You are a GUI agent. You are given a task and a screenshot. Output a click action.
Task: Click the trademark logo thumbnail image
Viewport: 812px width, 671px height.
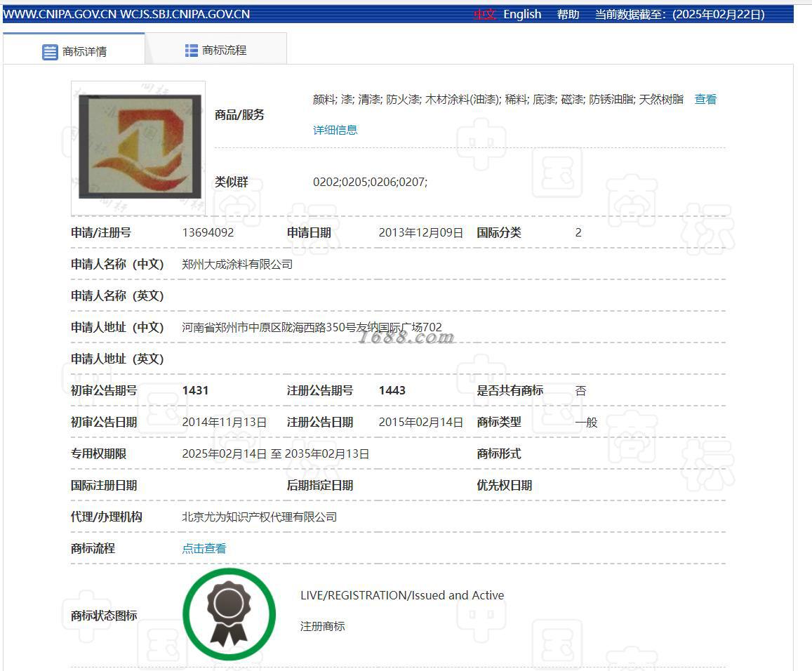coord(138,148)
